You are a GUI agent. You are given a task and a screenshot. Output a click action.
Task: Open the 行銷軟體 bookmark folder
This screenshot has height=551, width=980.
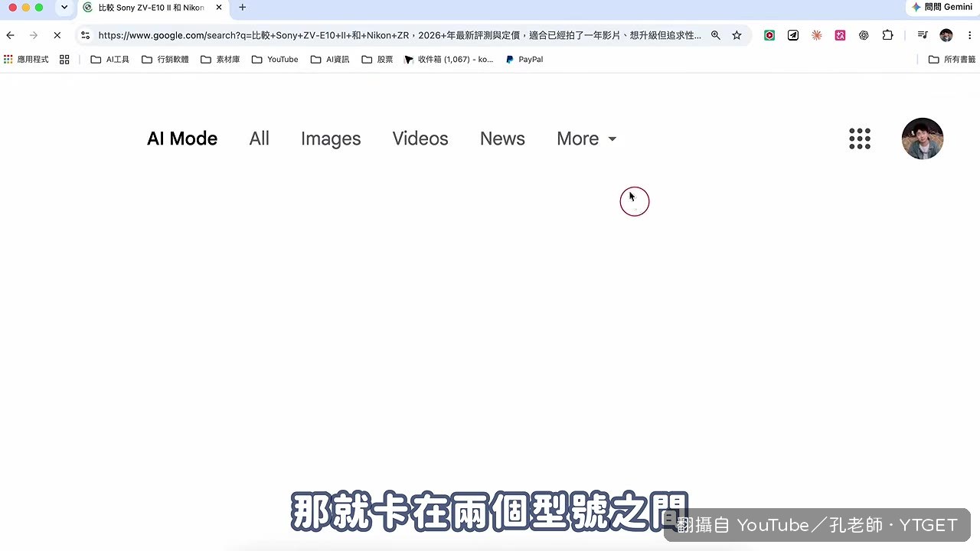[x=165, y=59]
